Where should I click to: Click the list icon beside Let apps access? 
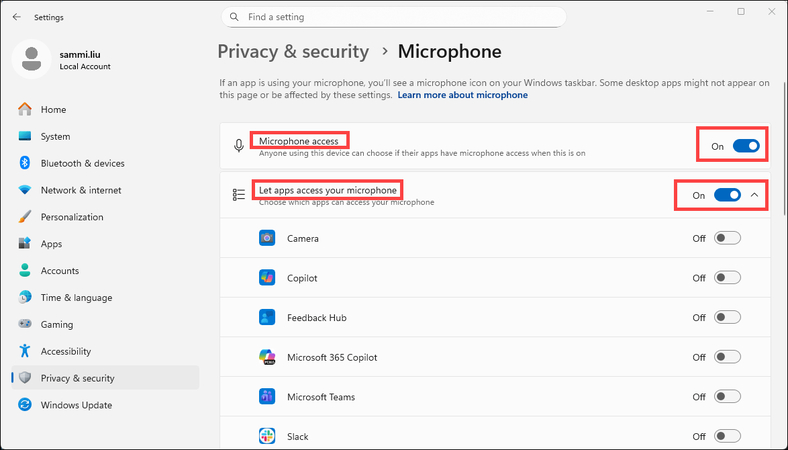tap(239, 195)
